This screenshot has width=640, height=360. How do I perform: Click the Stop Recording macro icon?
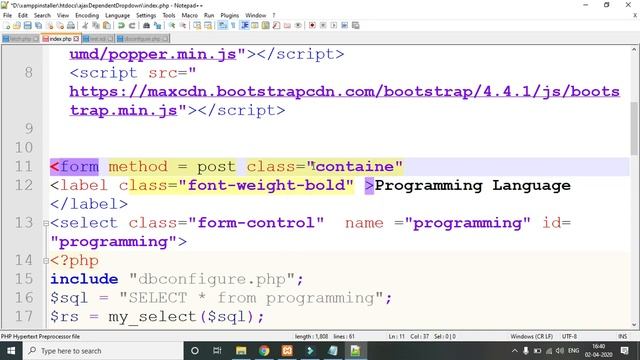pyautogui.click(x=323, y=25)
